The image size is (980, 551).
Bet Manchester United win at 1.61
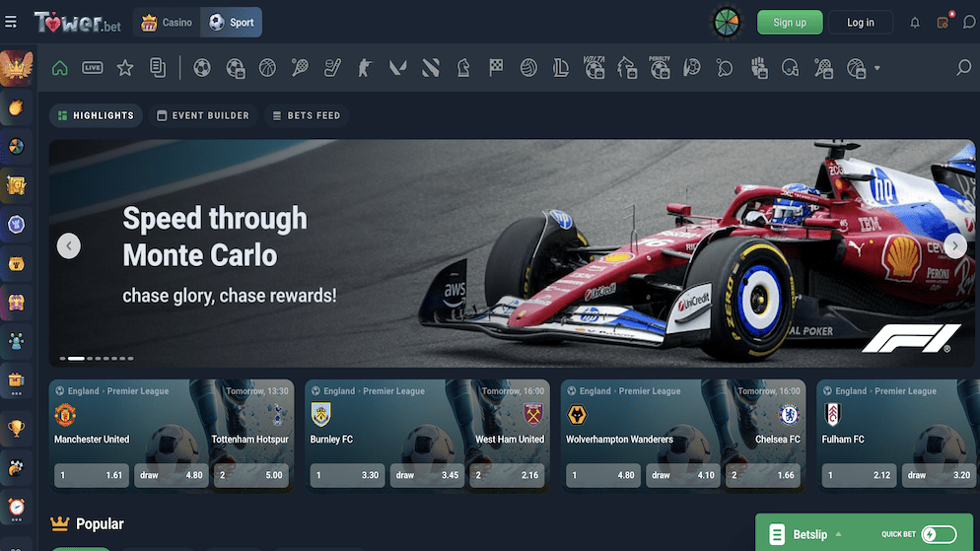pos(92,475)
